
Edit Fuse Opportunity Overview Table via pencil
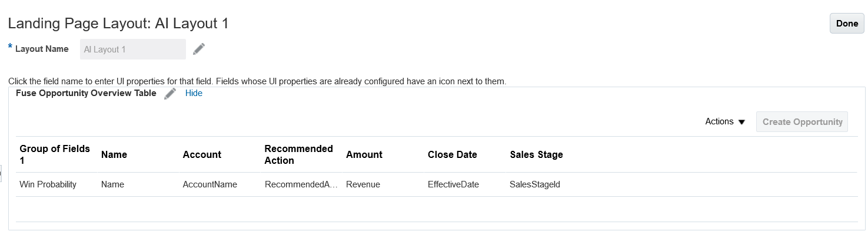click(x=170, y=93)
